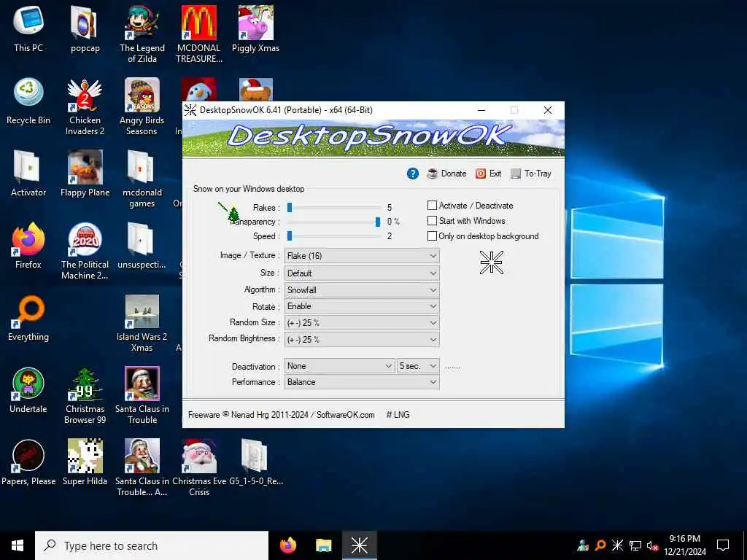Viewport: 747px width, 560px height.
Task: Select mcdonald games folder
Action: point(142,179)
